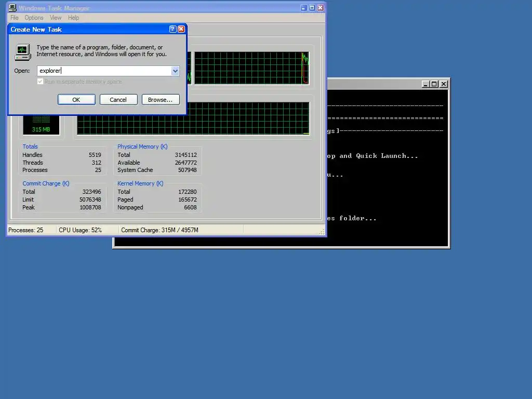Click CPU Usage: 52% in status bar
Viewport: 532px width, 399px height.
tap(81, 230)
